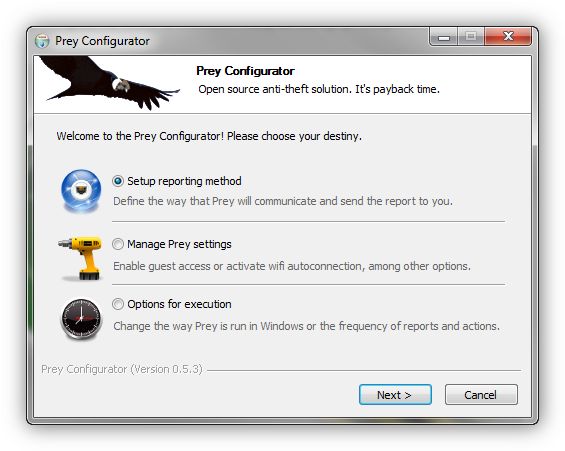565x451 pixels.
Task: Click the Prey shield icon in title bar
Action: 42,41
